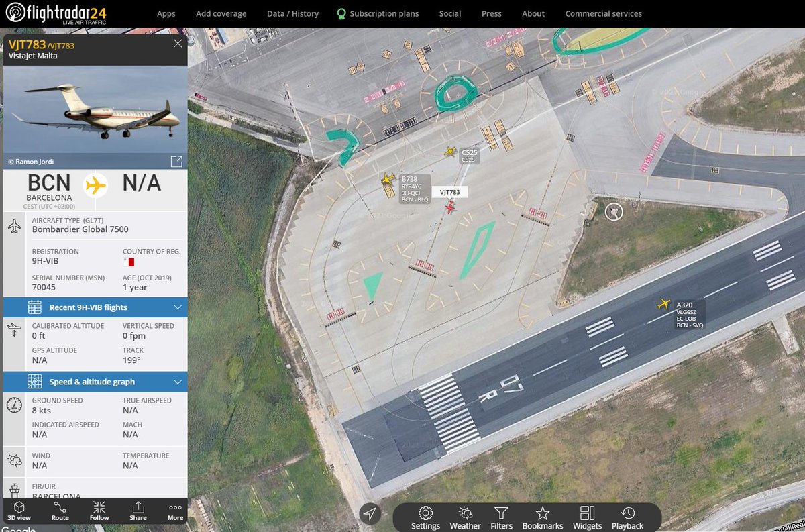Click calibrated altitude 0 ft value
Screen dimensions: 805x532
coord(38,336)
